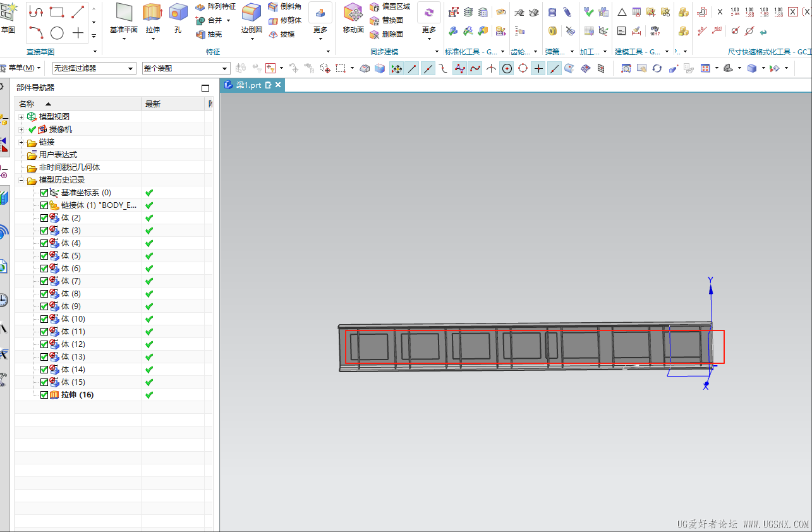Expand the 模型视图 tree node
The width and height of the screenshot is (812, 532).
(x=21, y=117)
